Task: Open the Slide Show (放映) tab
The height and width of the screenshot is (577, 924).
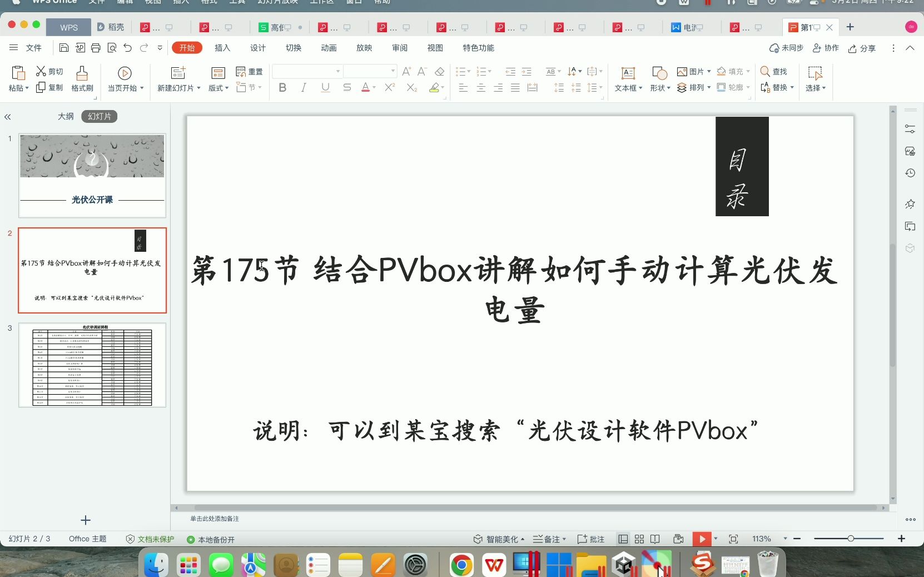Action: click(x=364, y=48)
